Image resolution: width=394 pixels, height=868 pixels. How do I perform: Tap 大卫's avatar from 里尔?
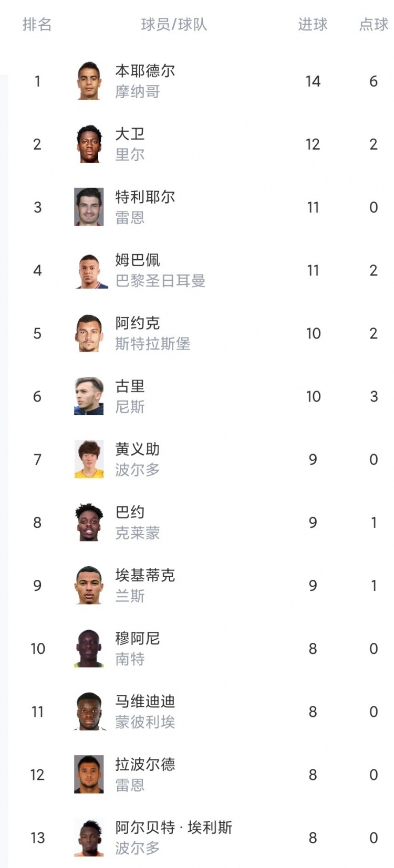[89, 144]
